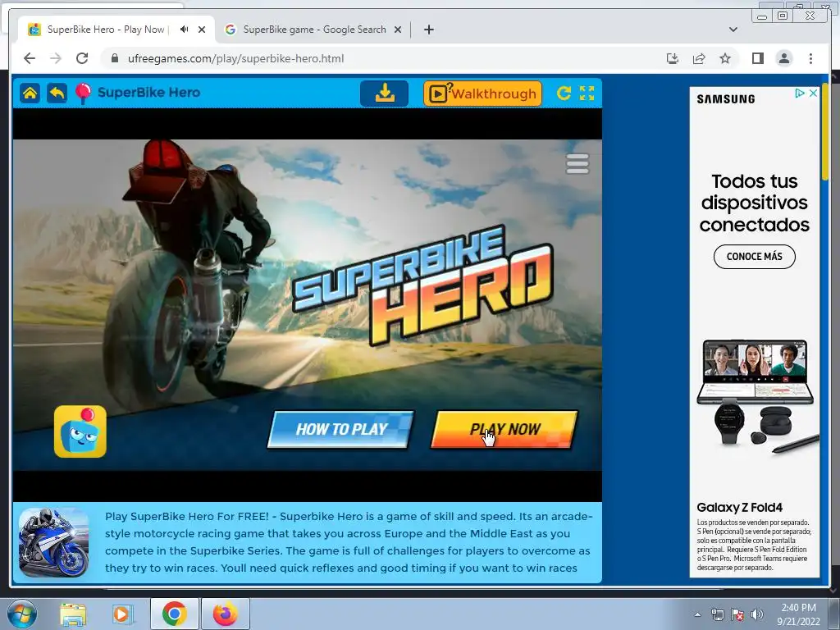Close the Samsung advertisement

[813, 94]
